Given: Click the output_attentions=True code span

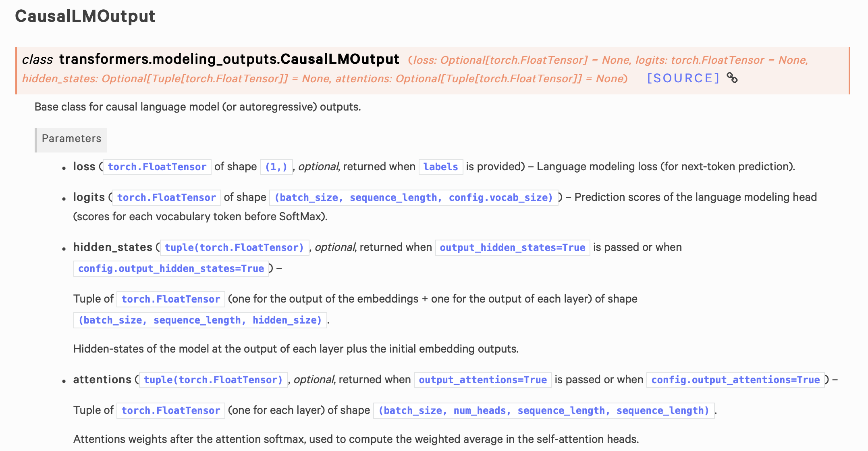Looking at the screenshot, I should pyautogui.click(x=482, y=380).
